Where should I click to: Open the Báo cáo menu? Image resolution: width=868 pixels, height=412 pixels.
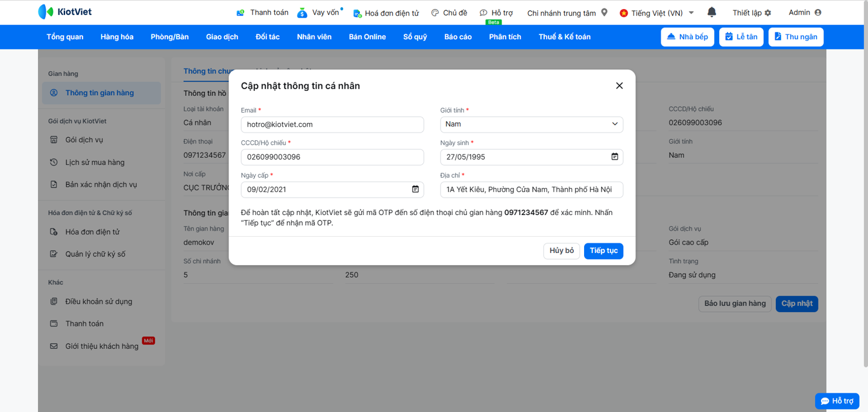pos(458,37)
